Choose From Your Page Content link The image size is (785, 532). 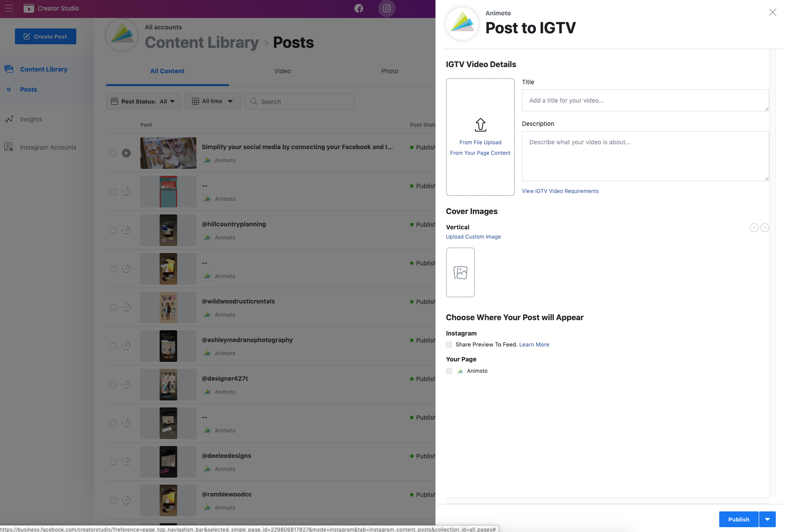(x=480, y=153)
